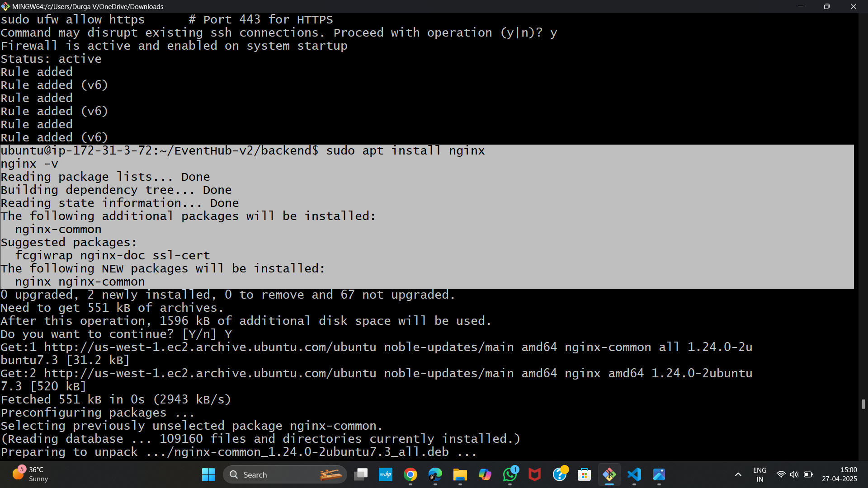
Task: Open Wi-Fi network settings in tray
Action: 781,474
